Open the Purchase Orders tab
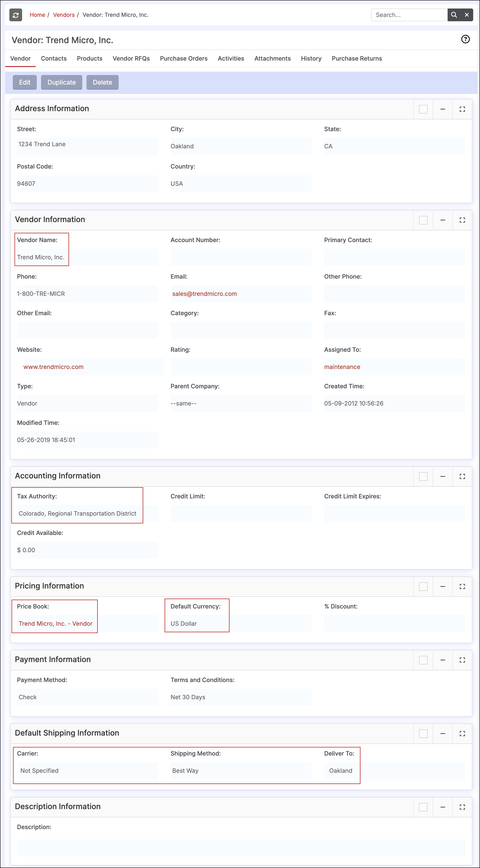 pyautogui.click(x=184, y=58)
